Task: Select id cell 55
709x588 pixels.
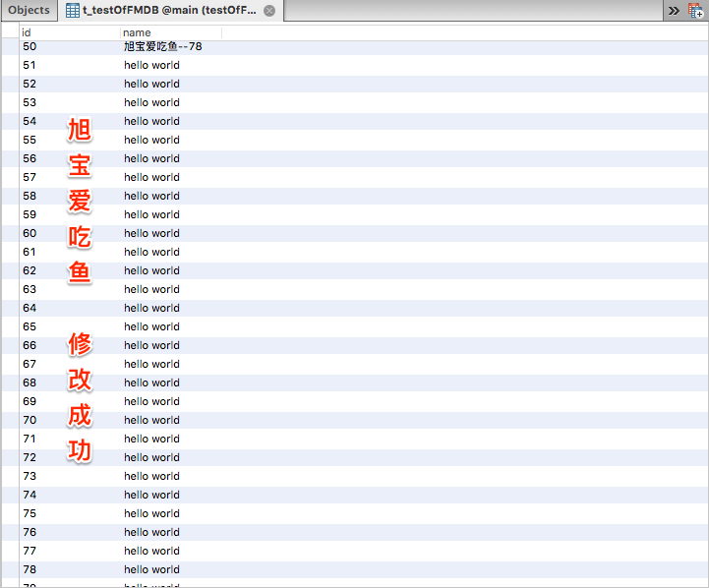Action: tap(30, 140)
